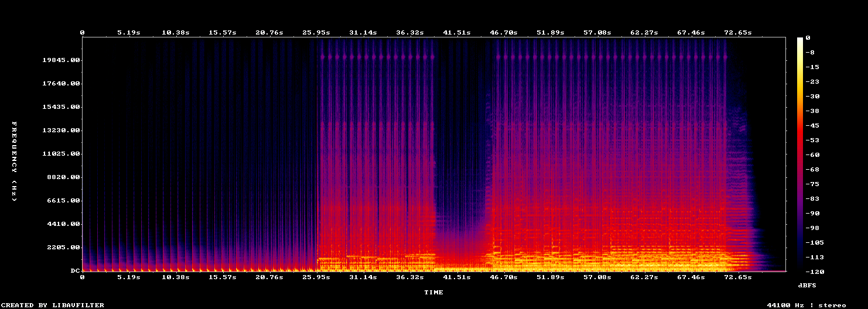Viewport: 868px width, 309px height.
Task: Click 41.51s on the bottom time axis
Action: pyautogui.click(x=456, y=277)
